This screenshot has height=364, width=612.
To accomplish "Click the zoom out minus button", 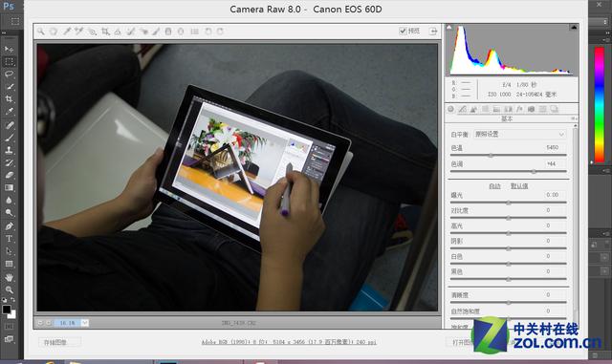I will 40,323.
